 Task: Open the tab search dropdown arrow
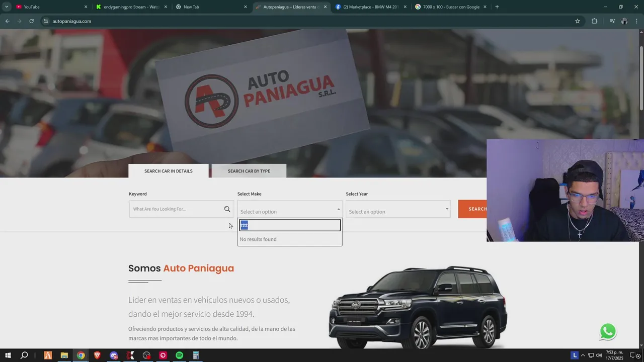(7, 7)
